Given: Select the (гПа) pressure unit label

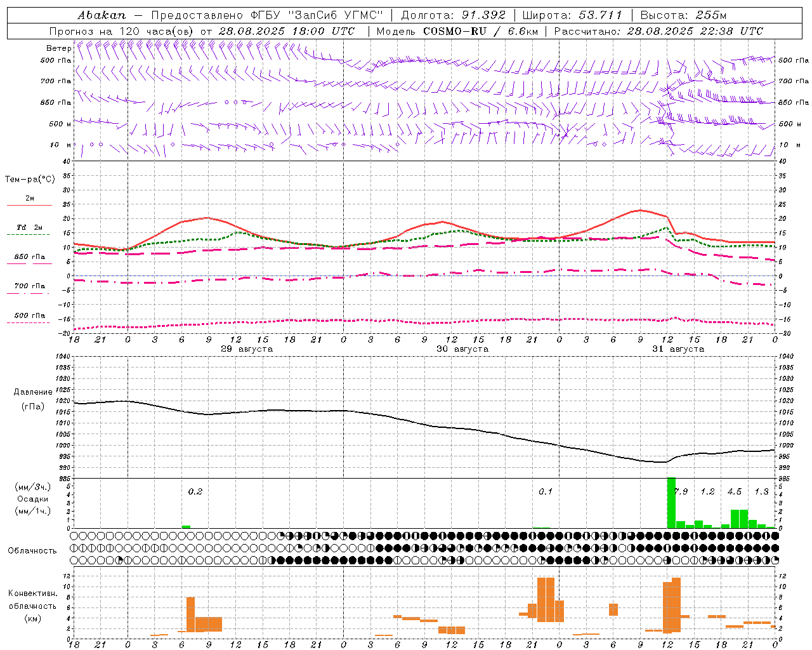Looking at the screenshot, I should pos(33,407).
